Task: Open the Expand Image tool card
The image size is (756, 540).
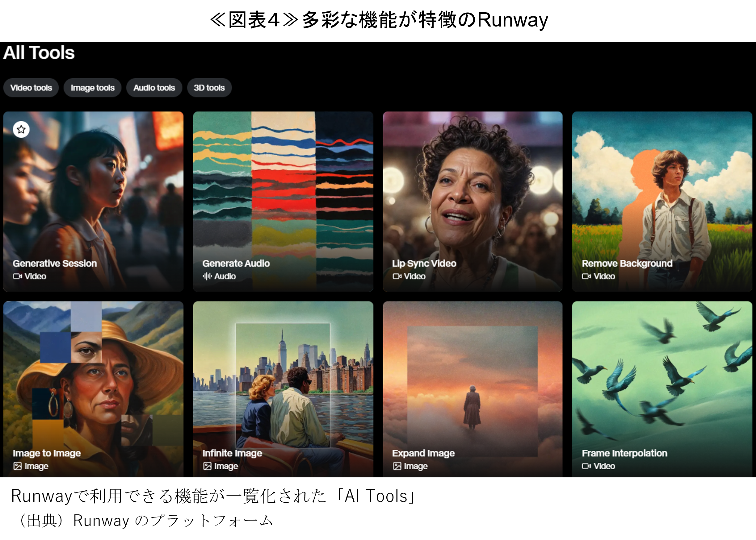Action: coord(473,389)
